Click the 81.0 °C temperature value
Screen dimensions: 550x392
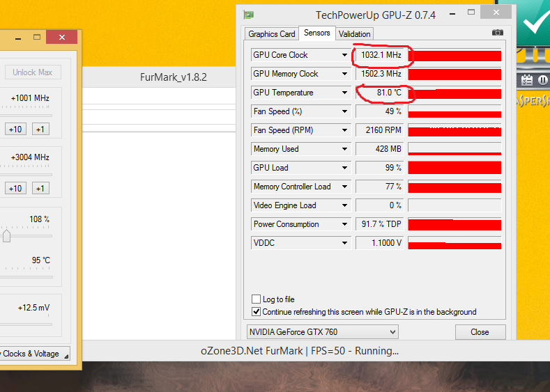381,93
